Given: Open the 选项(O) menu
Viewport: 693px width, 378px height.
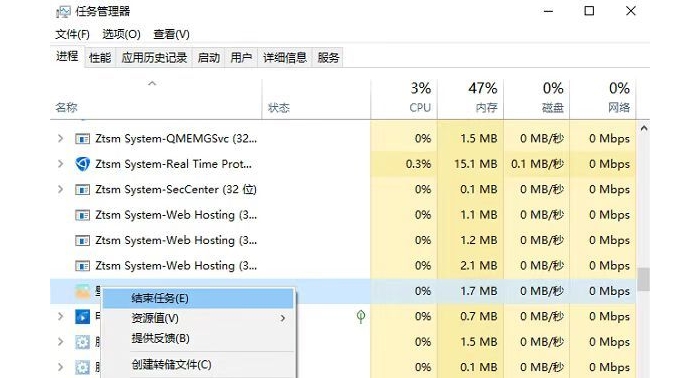Looking at the screenshot, I should [121, 34].
